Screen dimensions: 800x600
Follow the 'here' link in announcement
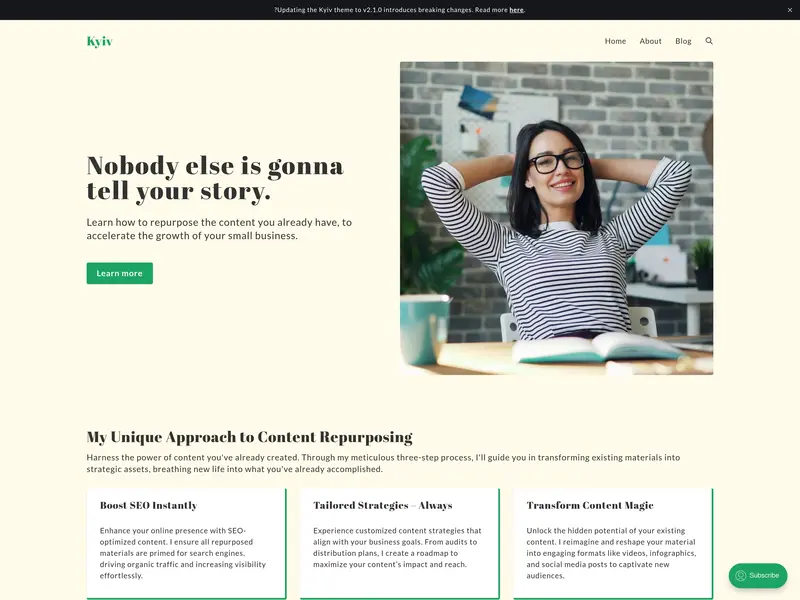tap(516, 10)
